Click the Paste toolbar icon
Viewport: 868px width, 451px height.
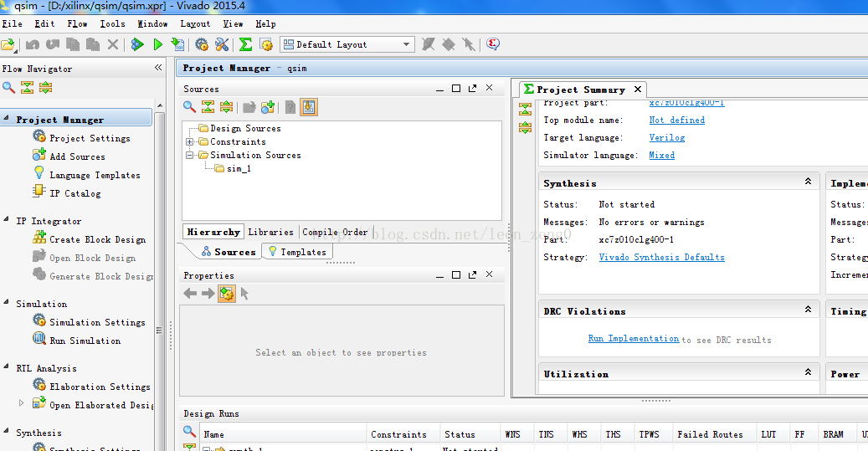pos(92,44)
